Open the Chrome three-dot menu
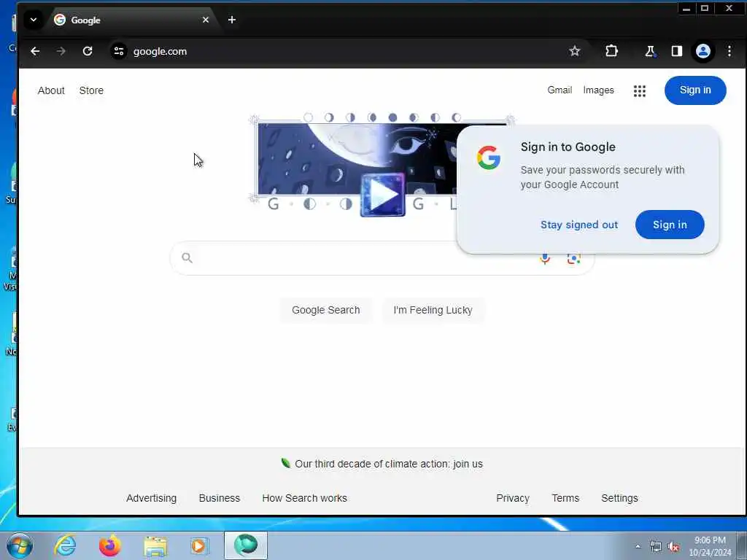This screenshot has width=747, height=560. (729, 51)
